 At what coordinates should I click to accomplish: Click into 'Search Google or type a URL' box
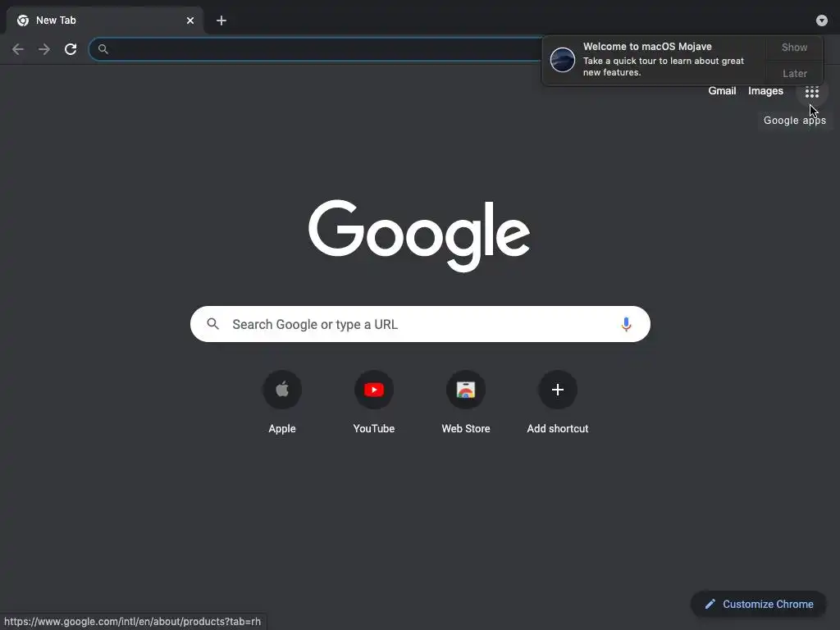pos(420,324)
